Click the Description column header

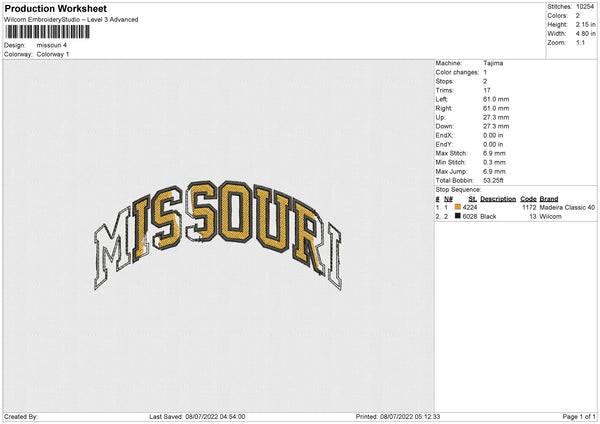pos(498,199)
